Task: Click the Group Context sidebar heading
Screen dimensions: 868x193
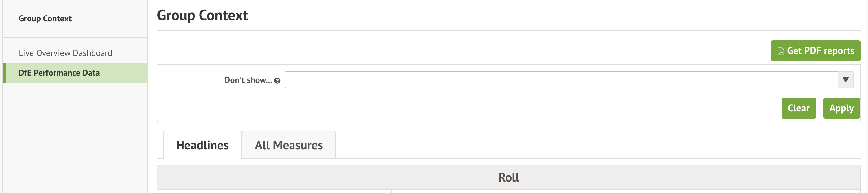Action: tap(45, 19)
